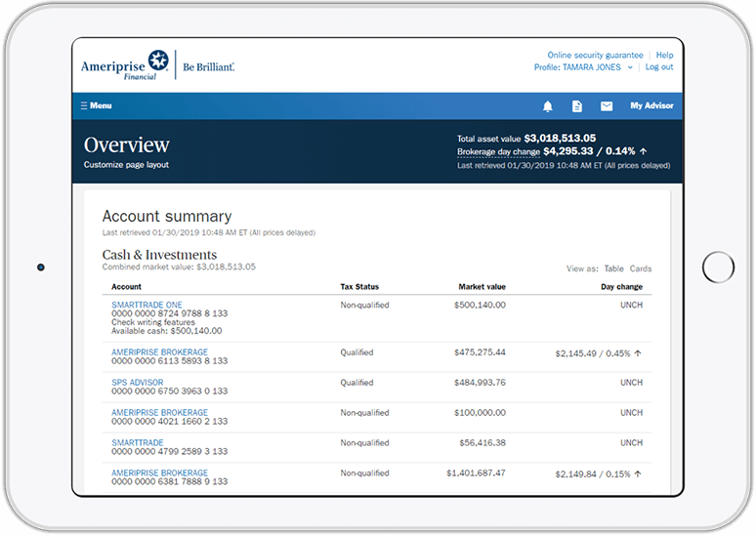Open Online security guarantee link
Screen dimensions: 756x536
coord(595,56)
